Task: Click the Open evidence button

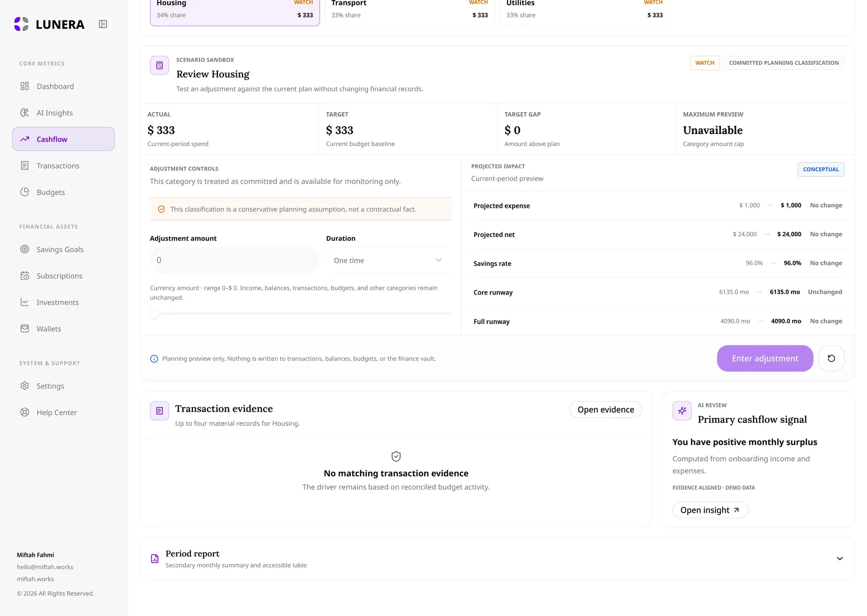Action: click(606, 409)
